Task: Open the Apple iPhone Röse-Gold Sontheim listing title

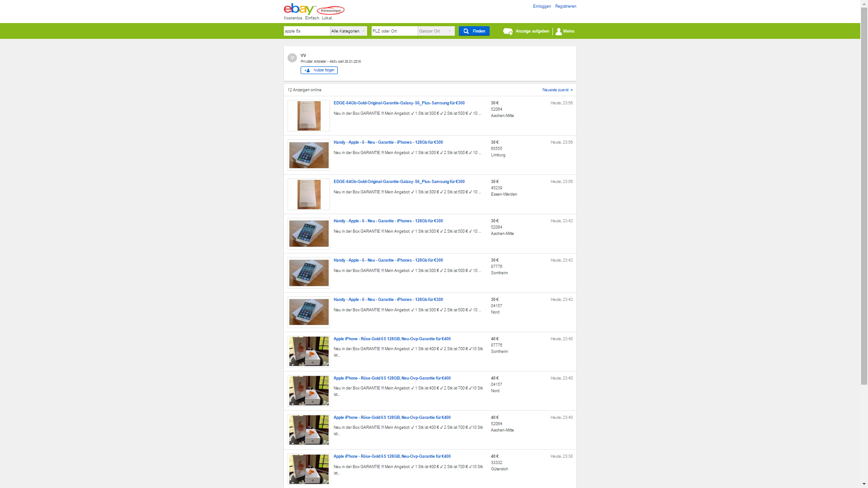Action: pos(392,339)
